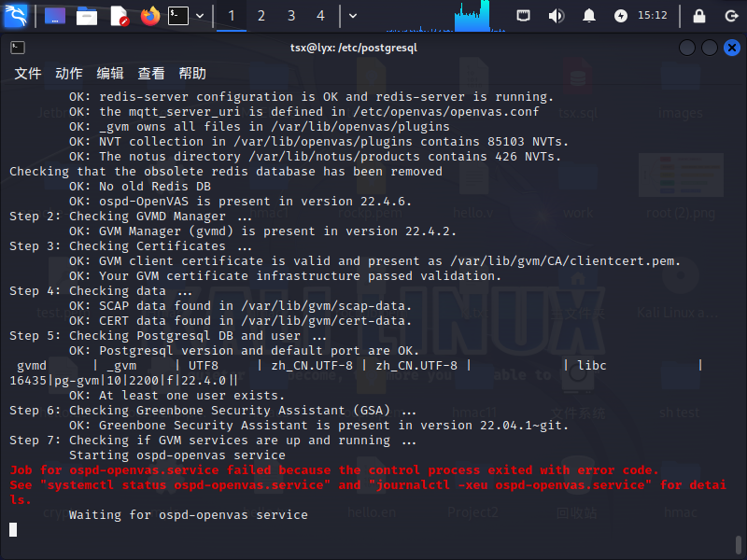Image resolution: width=747 pixels, height=560 pixels.
Task: Switch to workspace 4
Action: [320, 16]
